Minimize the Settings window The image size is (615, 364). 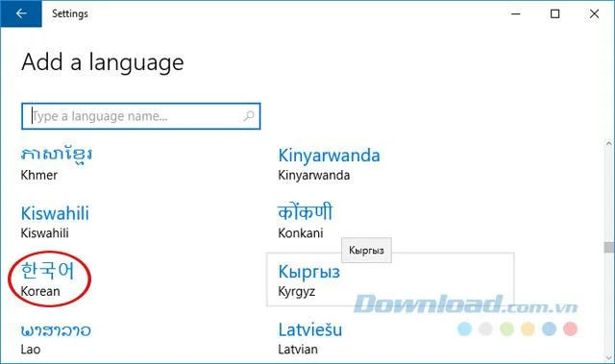tap(516, 14)
